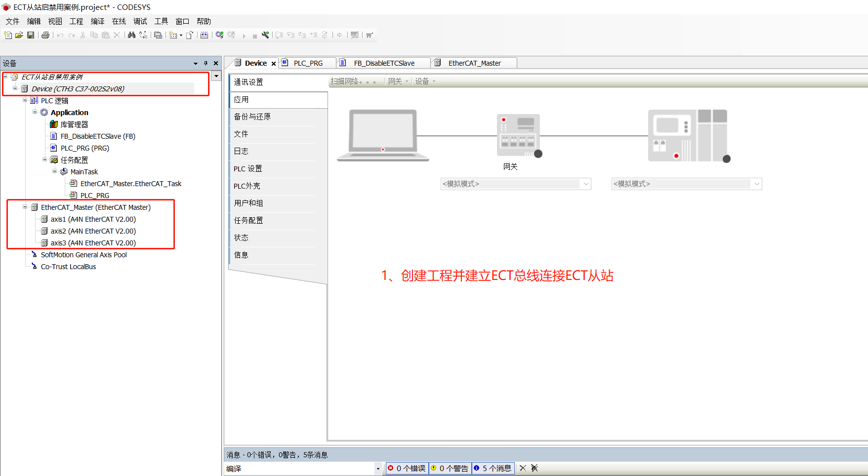This screenshot has width=868, height=476.
Task: Click 扫描网络 scan network button
Action: (354, 81)
